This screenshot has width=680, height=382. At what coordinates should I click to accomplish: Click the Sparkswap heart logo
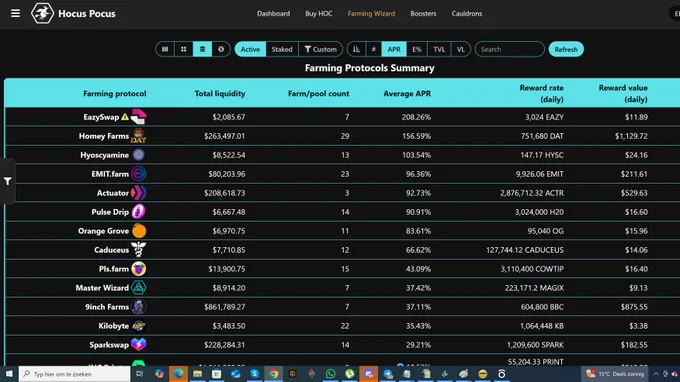(138, 345)
